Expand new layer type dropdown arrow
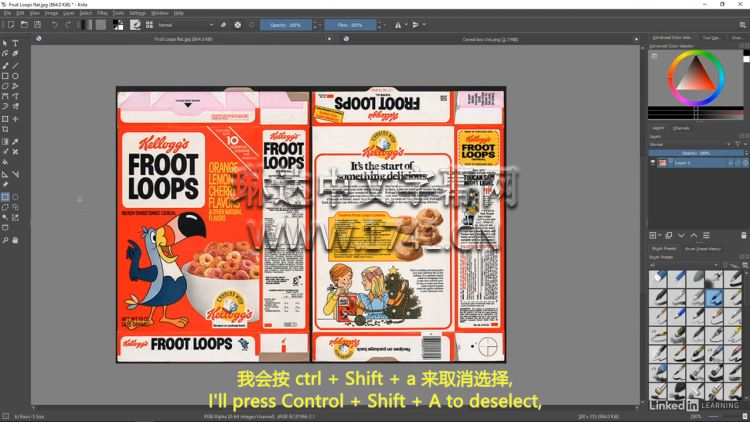Image resolution: width=750 pixels, height=422 pixels. coord(659,235)
